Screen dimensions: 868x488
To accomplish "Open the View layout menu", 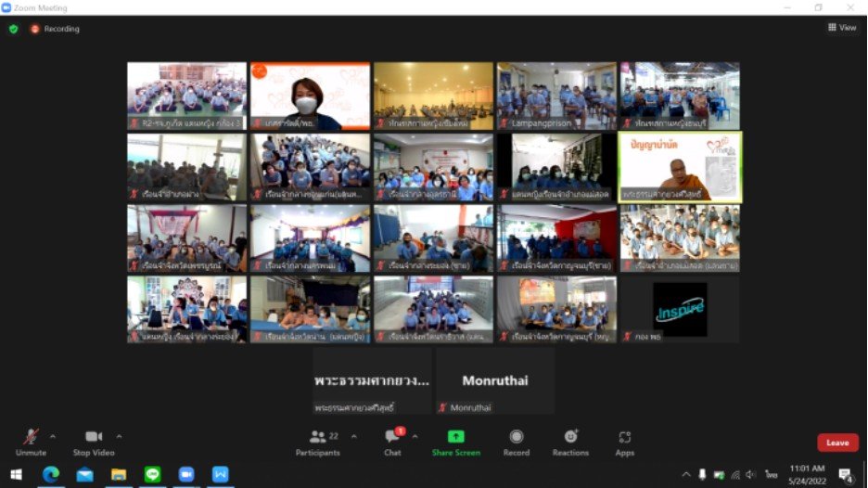I will [x=842, y=28].
